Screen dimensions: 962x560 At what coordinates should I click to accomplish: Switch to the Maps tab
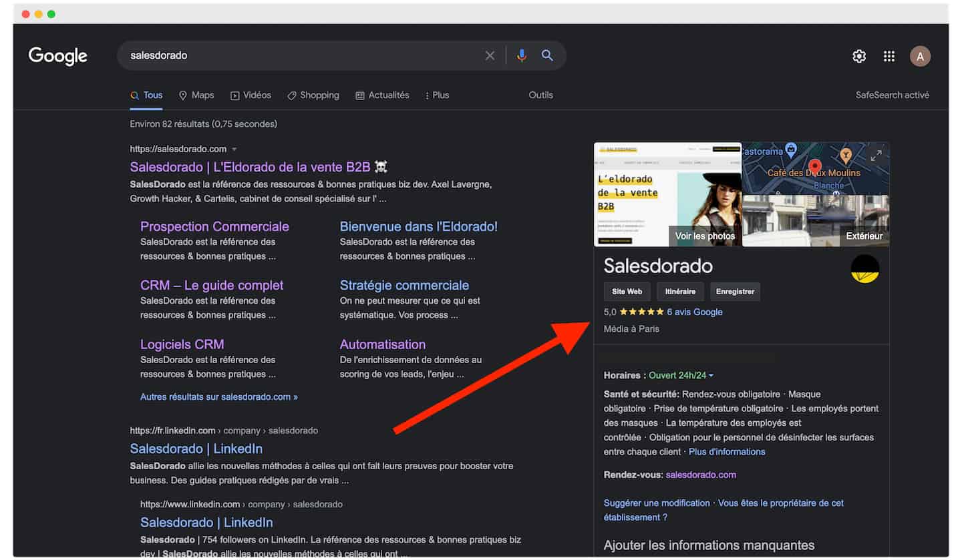196,95
